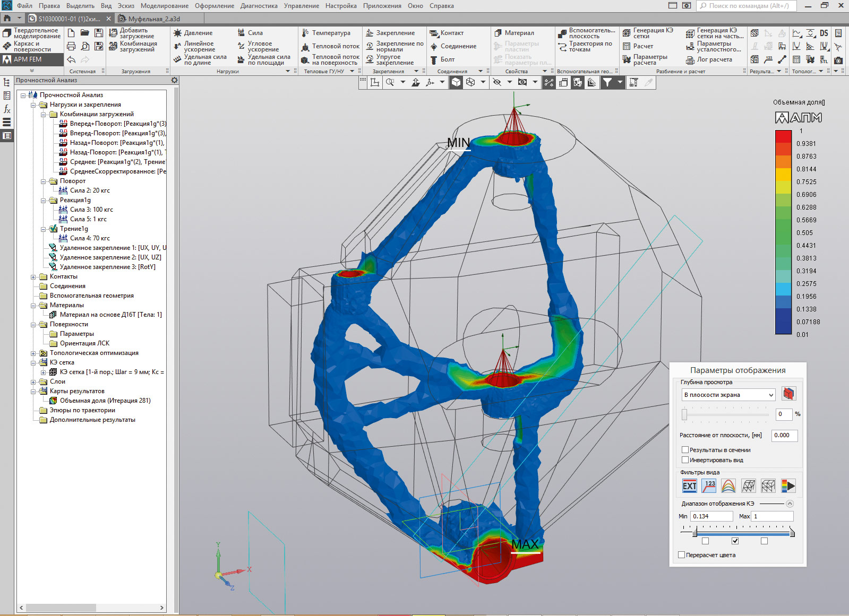Toggle EXT view filter
The width and height of the screenshot is (849, 616).
pyautogui.click(x=689, y=485)
